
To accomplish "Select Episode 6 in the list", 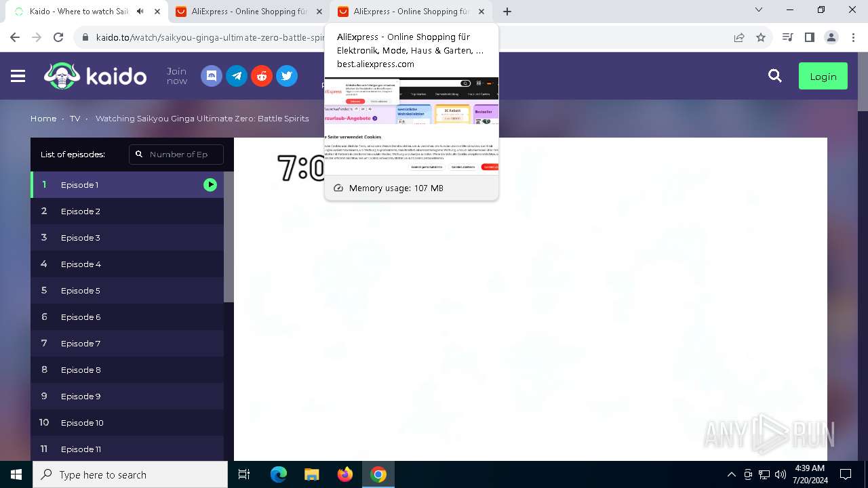I will (127, 317).
